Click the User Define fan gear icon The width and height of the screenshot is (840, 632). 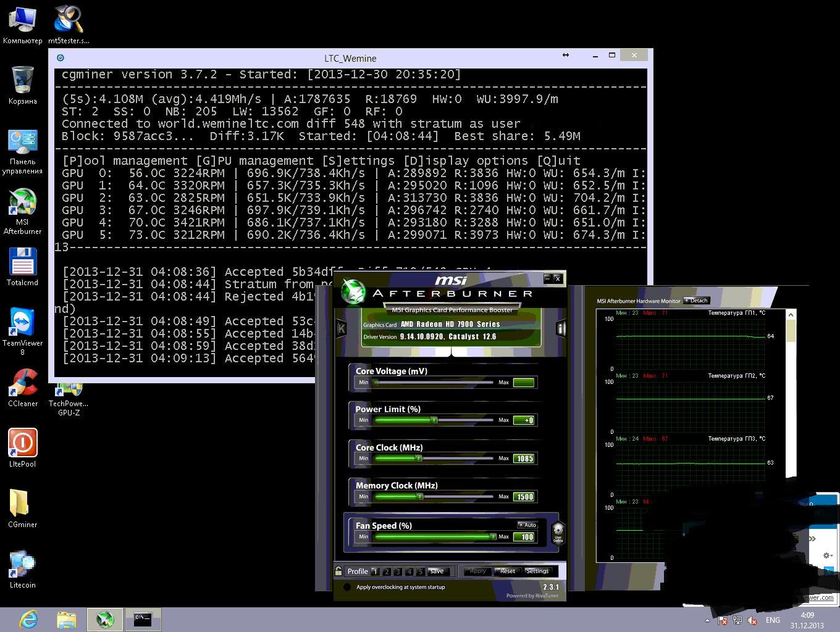click(558, 532)
